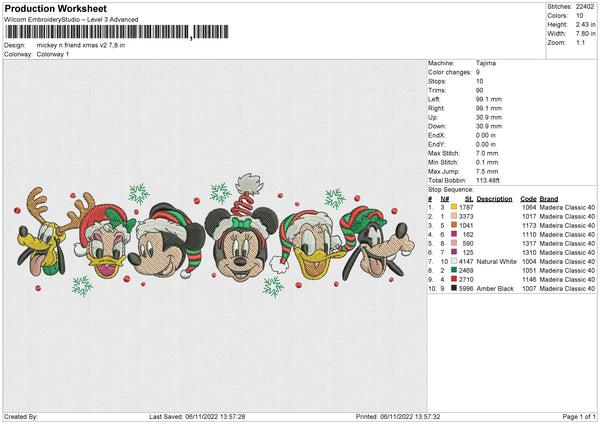This screenshot has height=424, width=600.
Task: Click the 'Colorway 1' value
Action: coord(53,54)
